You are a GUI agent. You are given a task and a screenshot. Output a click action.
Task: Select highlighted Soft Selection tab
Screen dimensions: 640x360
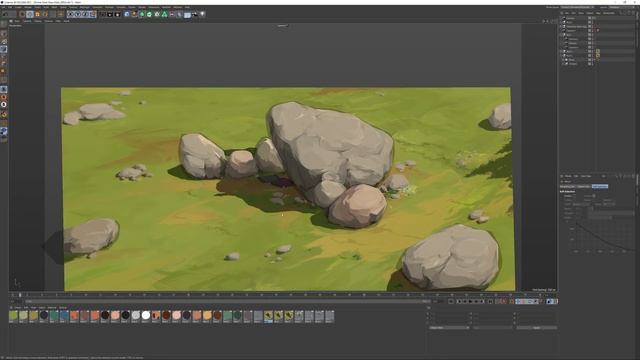coord(600,186)
